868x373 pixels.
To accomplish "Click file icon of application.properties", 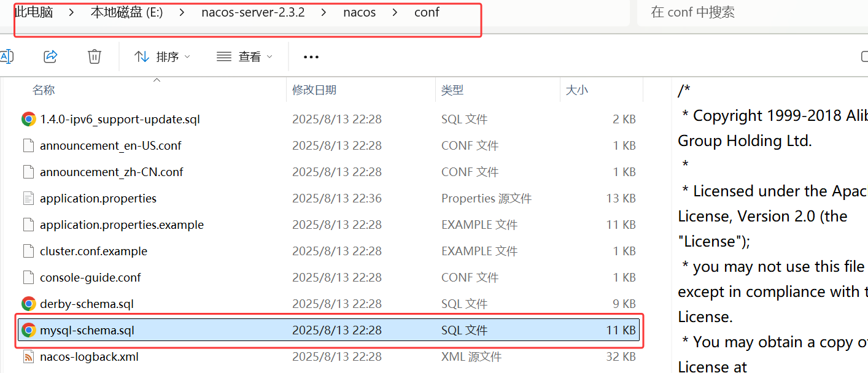I will click(28, 198).
